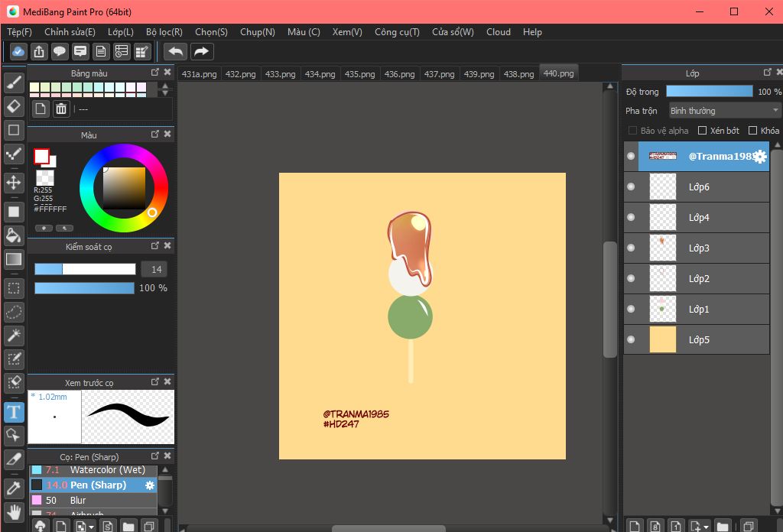Select the Hand tool

click(x=14, y=511)
